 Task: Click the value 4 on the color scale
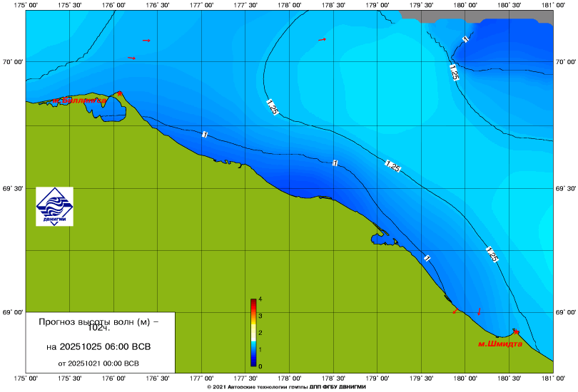point(261,299)
